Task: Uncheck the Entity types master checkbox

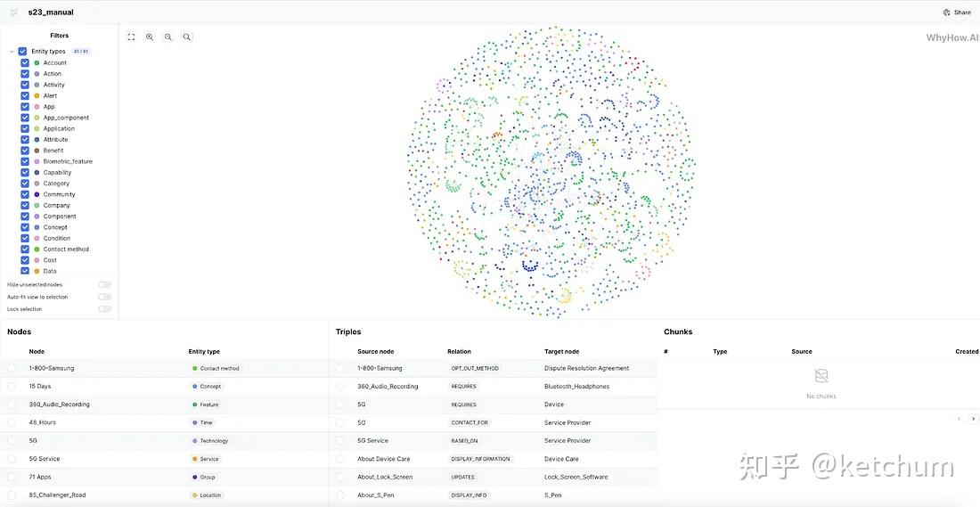Action: [x=22, y=52]
